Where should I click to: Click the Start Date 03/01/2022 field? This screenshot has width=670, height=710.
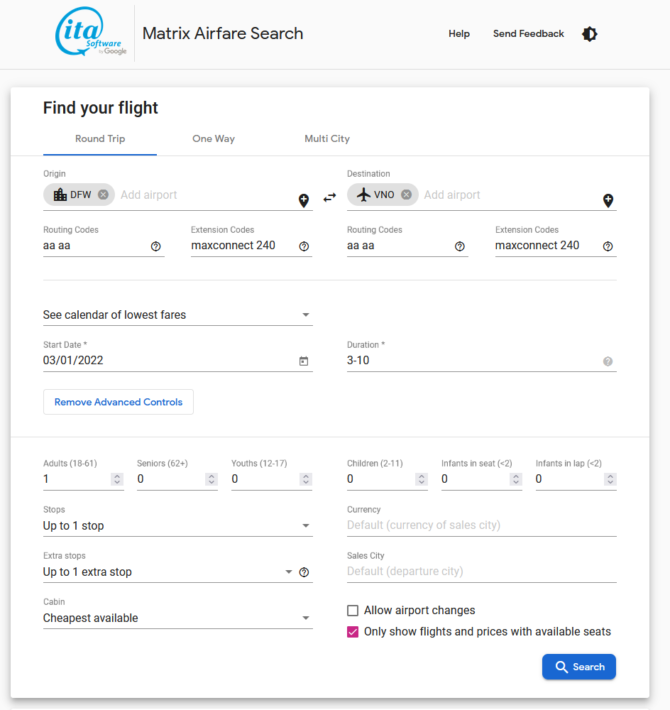tap(169, 360)
